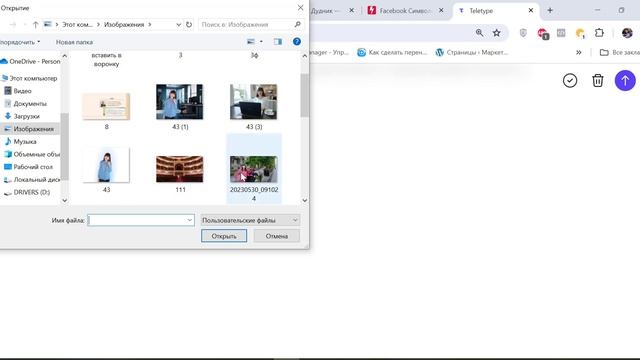Click the sidebar scroll down arrow
Viewport: 640px width, 360px height.
coord(64,200)
